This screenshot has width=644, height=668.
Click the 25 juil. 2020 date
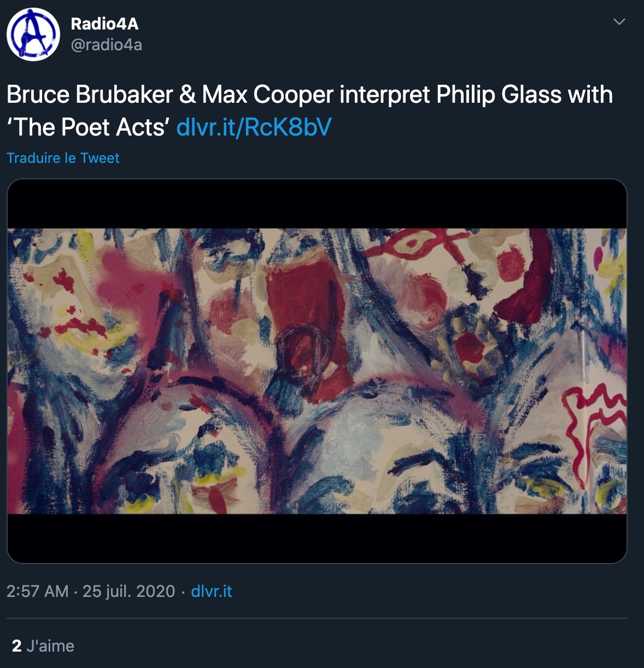point(128,591)
